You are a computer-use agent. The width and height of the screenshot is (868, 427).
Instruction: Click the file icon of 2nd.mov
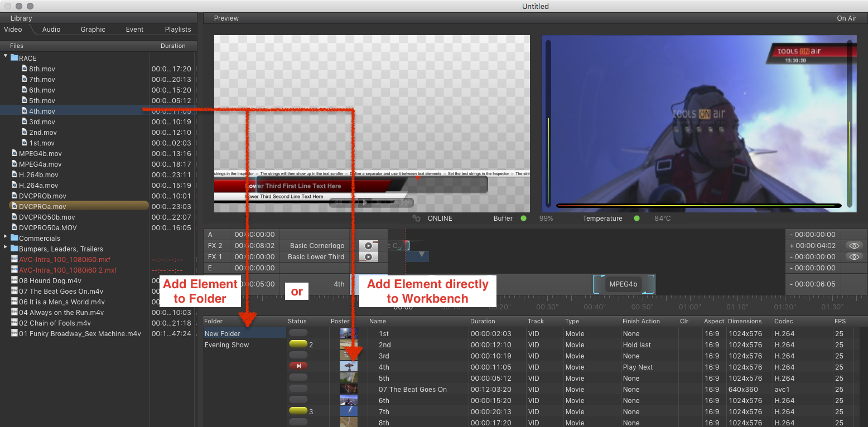coord(25,132)
